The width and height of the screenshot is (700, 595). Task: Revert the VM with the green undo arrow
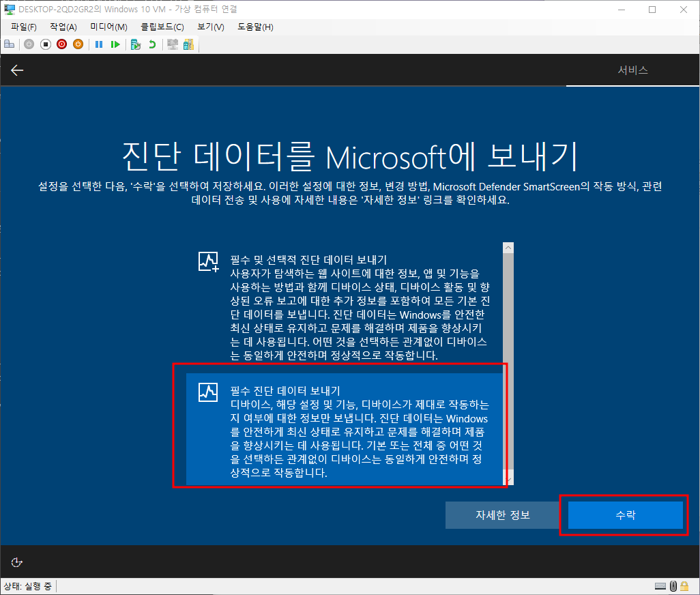tap(152, 44)
